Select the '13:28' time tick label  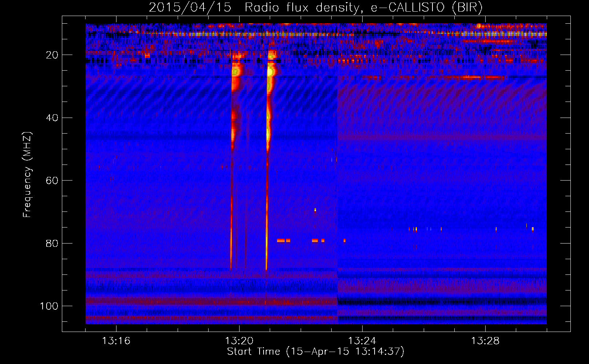(485, 341)
